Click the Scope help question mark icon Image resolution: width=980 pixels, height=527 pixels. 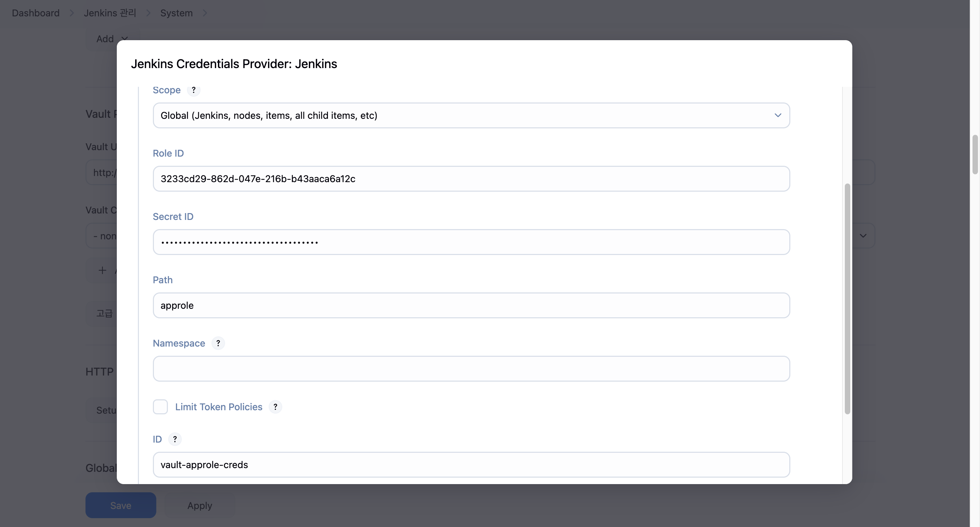(x=193, y=90)
